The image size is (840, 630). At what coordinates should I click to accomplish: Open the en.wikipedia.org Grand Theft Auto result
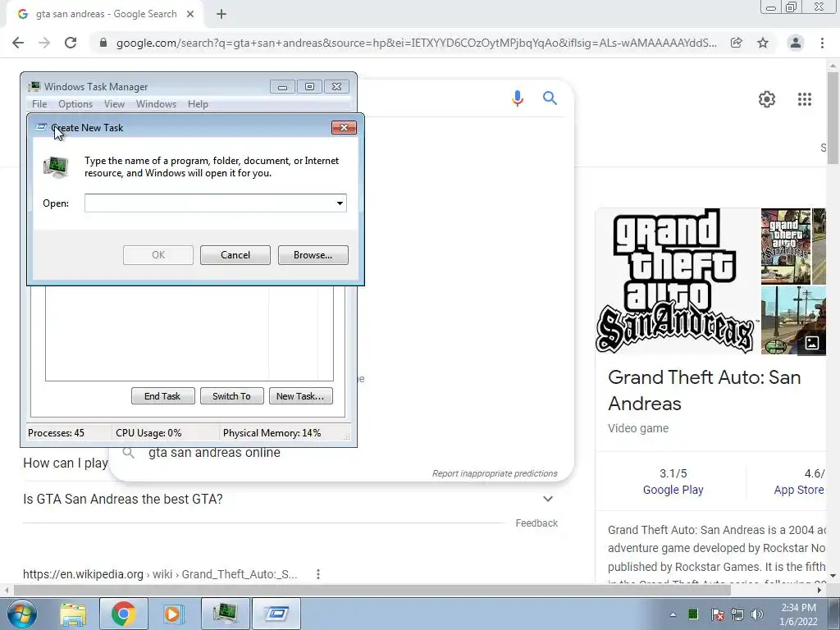click(x=160, y=574)
